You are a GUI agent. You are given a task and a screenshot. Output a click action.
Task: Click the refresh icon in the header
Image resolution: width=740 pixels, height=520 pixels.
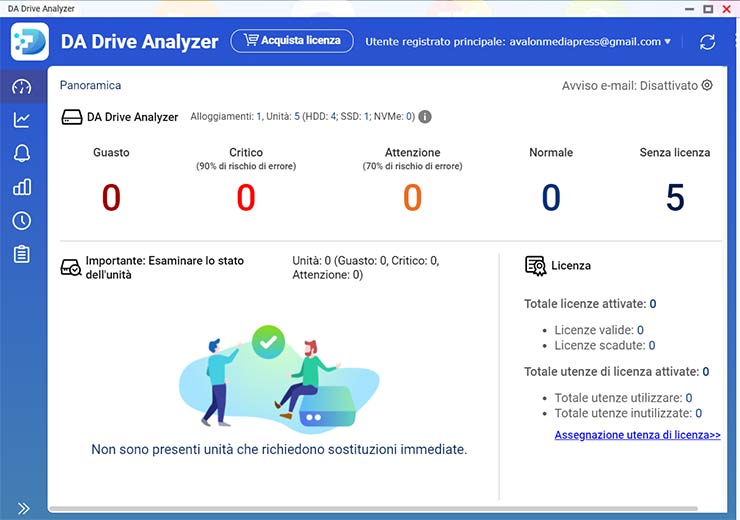click(x=707, y=42)
